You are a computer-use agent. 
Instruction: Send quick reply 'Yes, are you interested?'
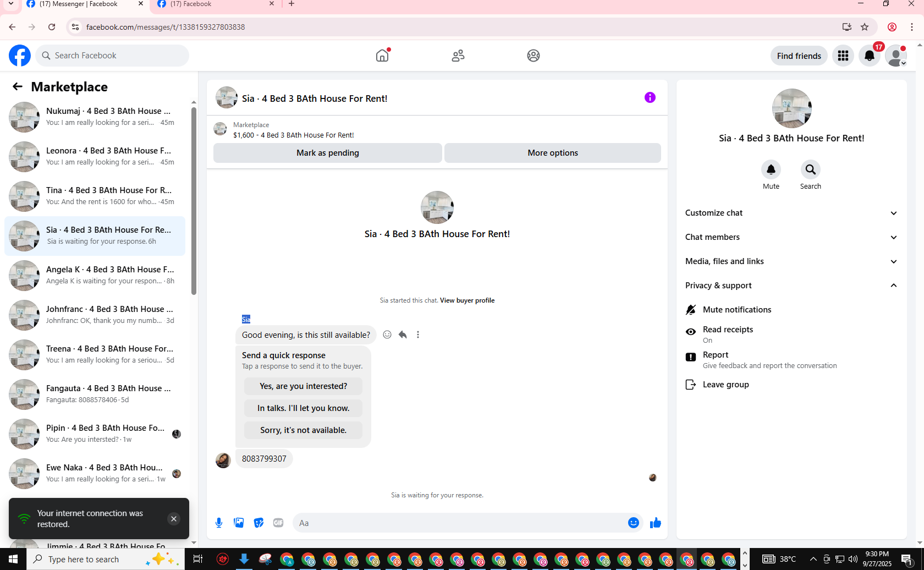(x=304, y=386)
